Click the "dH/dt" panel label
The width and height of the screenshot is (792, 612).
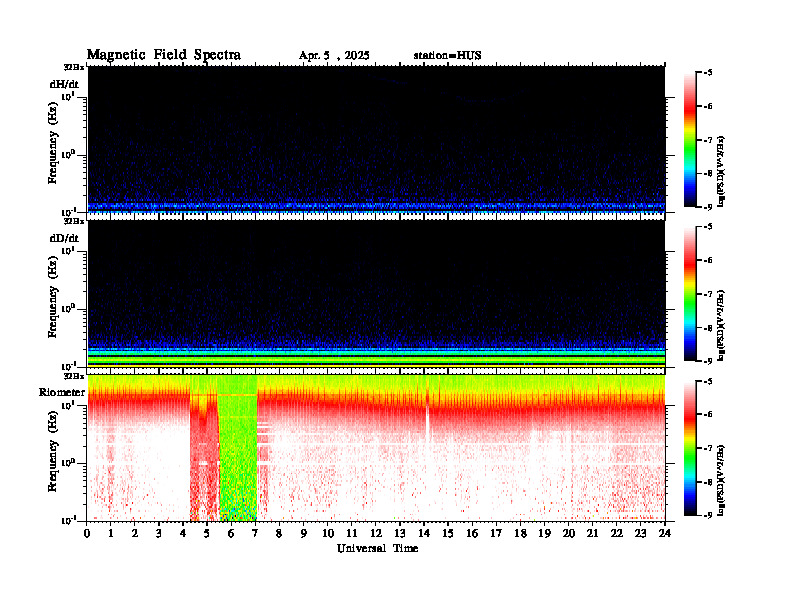(64, 84)
